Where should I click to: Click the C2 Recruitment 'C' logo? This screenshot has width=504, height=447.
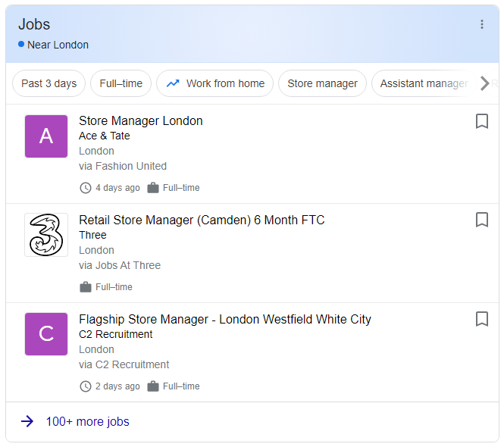pos(46,334)
